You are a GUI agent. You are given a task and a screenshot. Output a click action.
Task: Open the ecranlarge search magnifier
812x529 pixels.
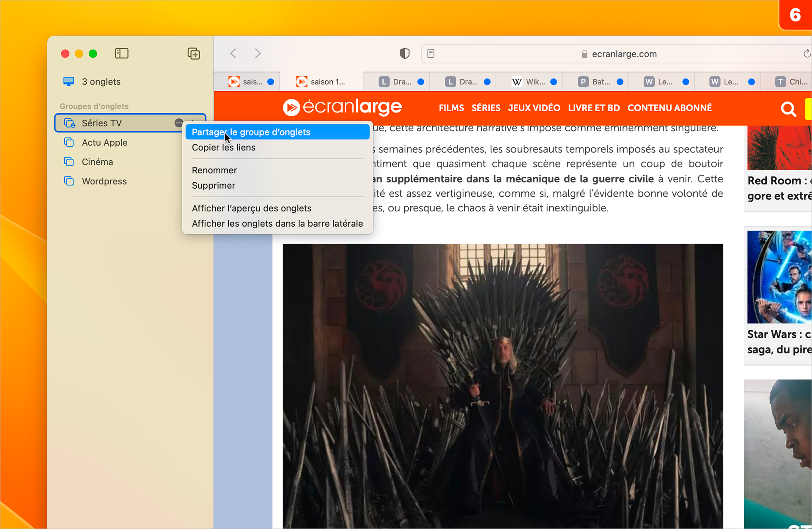coord(788,109)
